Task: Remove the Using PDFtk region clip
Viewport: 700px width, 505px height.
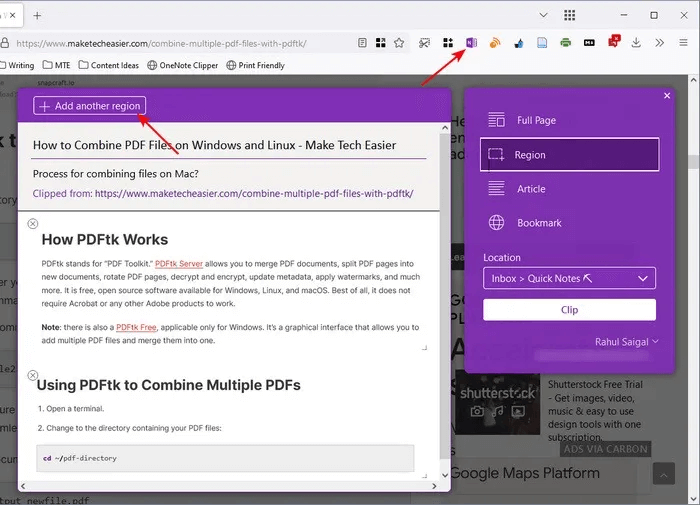Action: 33,375
